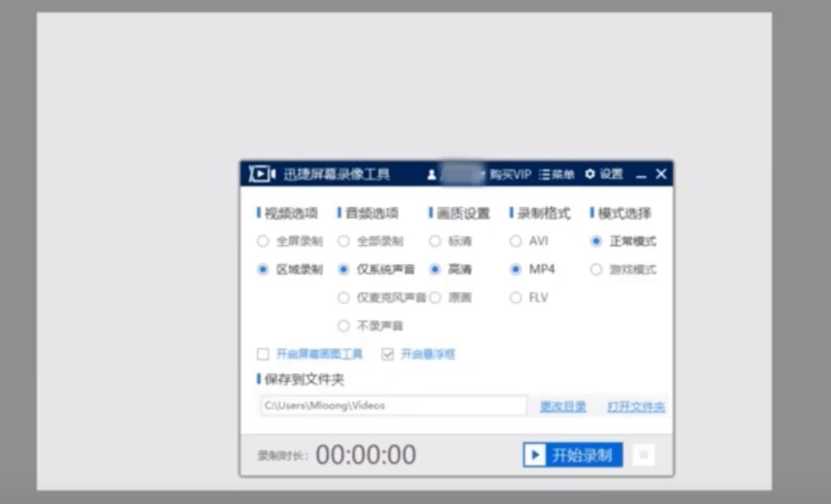Enable the 开启屏幕画图工具 checkbox

tap(263, 354)
